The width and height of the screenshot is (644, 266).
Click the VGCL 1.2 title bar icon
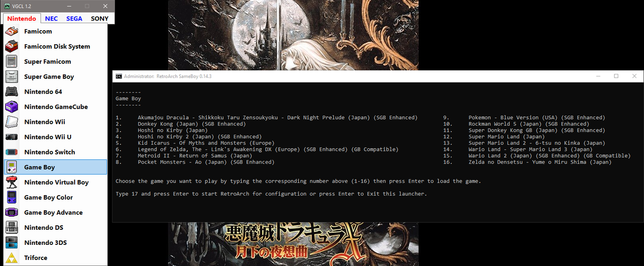pos(7,6)
